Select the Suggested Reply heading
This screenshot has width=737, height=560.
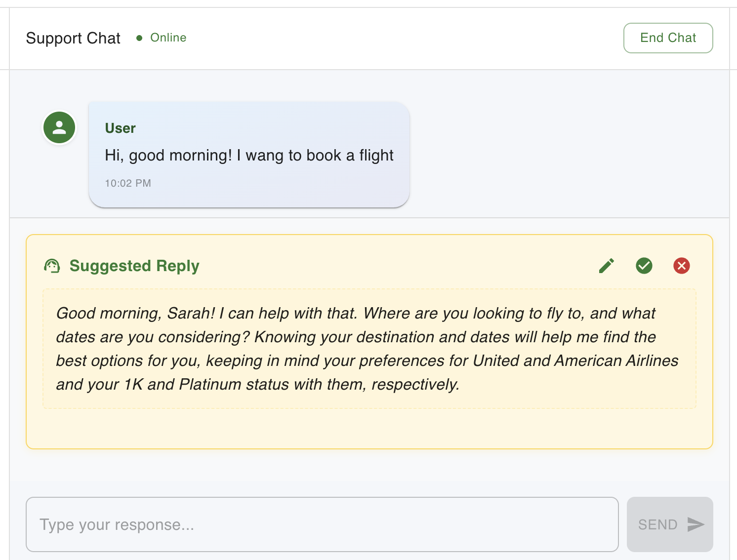pyautogui.click(x=134, y=266)
